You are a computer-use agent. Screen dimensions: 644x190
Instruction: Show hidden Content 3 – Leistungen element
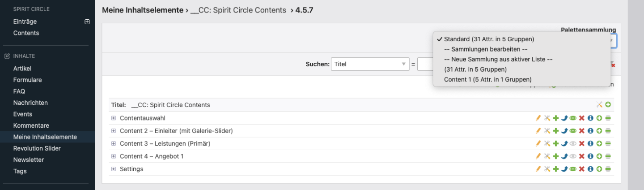[x=573, y=144]
